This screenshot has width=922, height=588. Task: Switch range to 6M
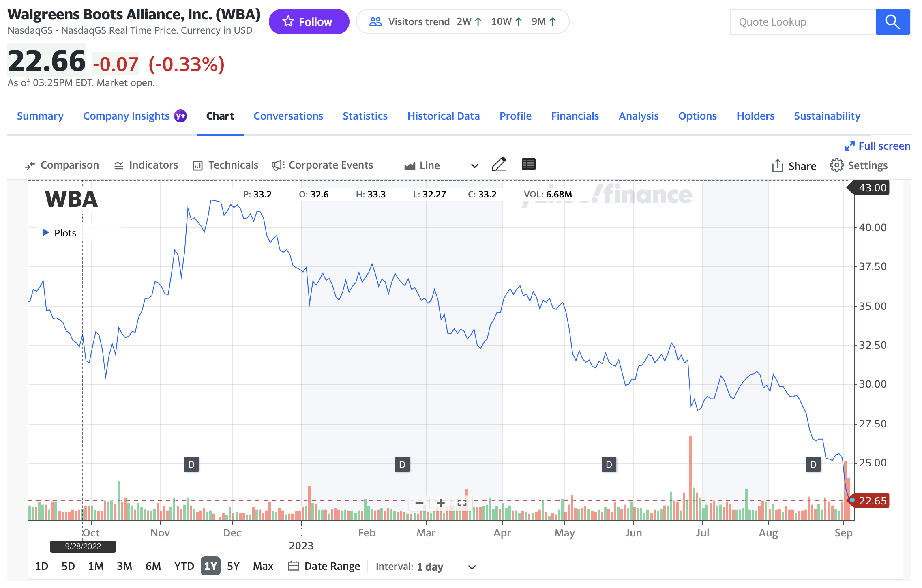click(153, 566)
